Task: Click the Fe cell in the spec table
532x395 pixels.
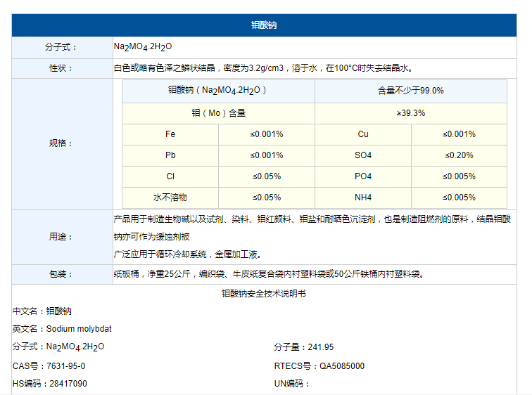Action: click(170, 134)
